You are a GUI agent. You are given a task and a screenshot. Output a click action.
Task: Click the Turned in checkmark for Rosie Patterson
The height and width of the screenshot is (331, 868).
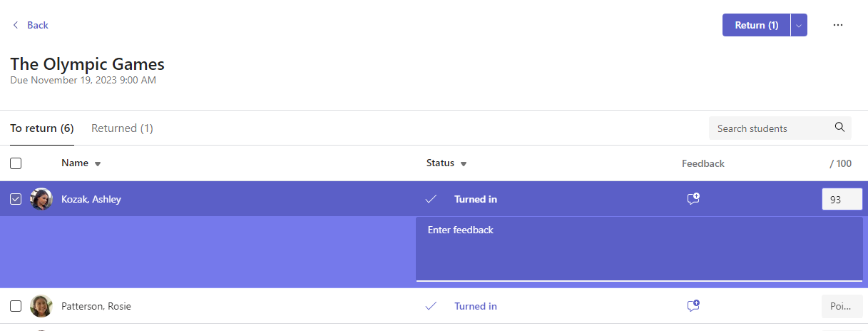(x=431, y=306)
